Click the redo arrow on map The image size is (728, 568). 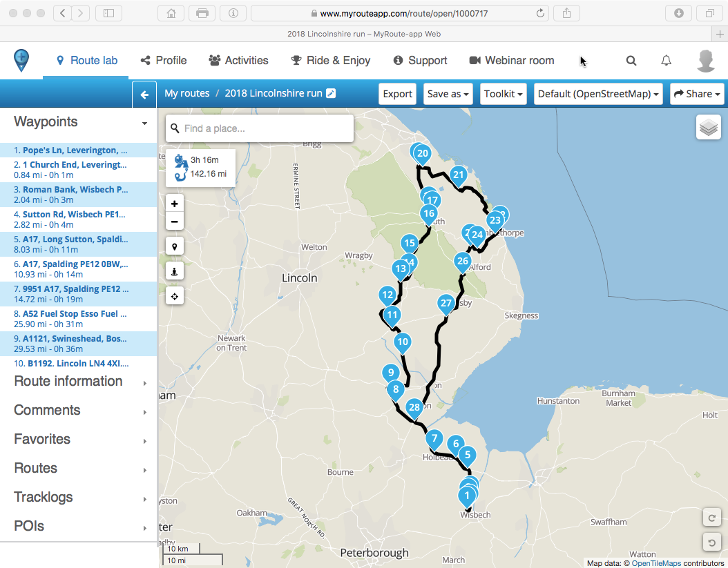pyautogui.click(x=711, y=517)
